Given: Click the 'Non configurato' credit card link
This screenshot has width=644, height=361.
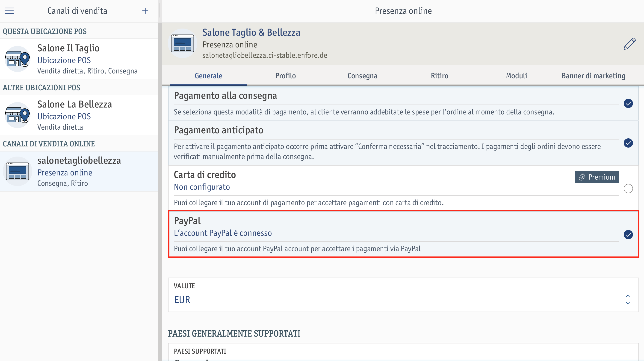Looking at the screenshot, I should pos(202,187).
